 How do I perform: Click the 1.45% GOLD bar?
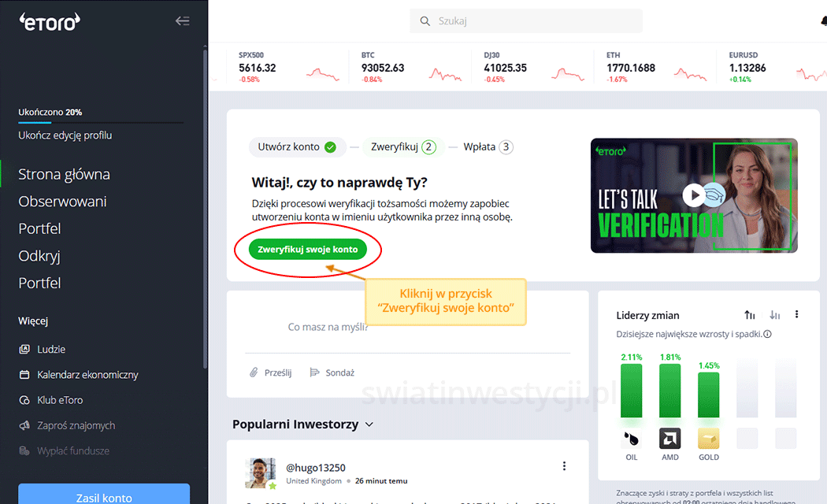pyautogui.click(x=708, y=395)
